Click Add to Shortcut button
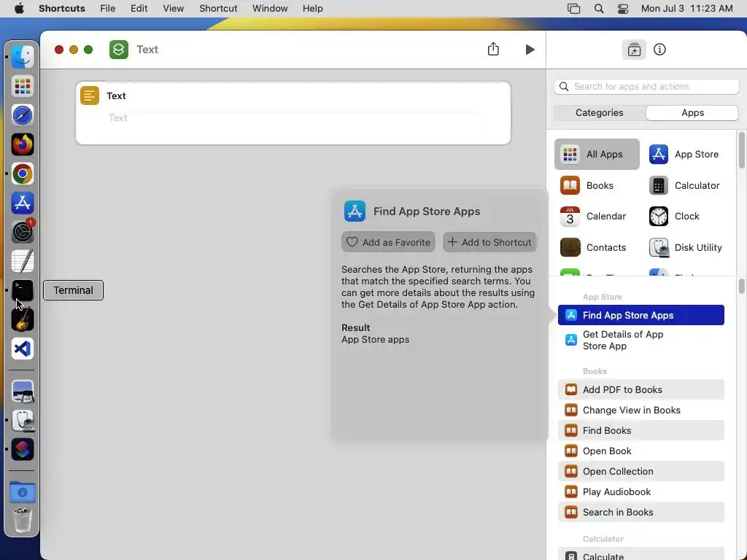 pos(489,242)
